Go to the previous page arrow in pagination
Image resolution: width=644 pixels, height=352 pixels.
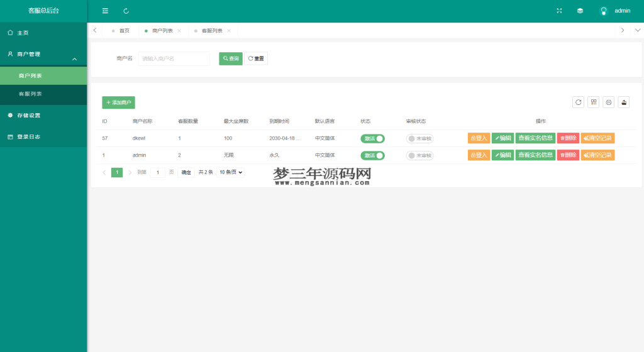coord(104,172)
